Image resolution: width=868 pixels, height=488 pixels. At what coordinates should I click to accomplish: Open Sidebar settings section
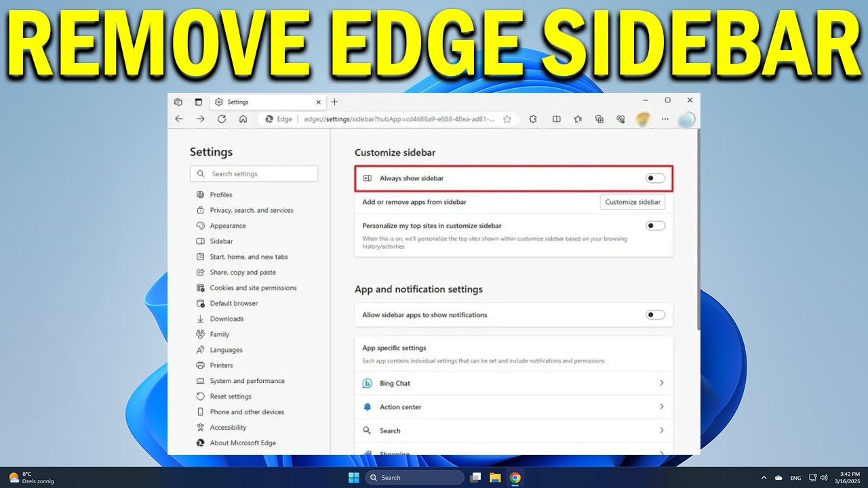point(220,241)
